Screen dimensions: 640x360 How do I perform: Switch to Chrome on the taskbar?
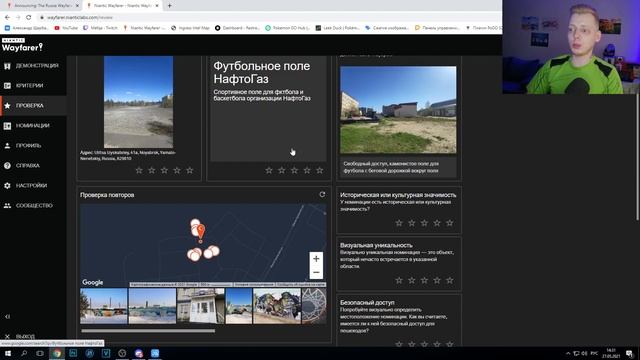click(x=57, y=353)
